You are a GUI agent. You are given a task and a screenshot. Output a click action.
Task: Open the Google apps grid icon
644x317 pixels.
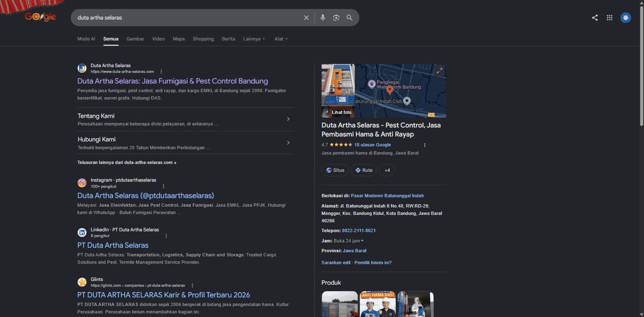(x=609, y=18)
